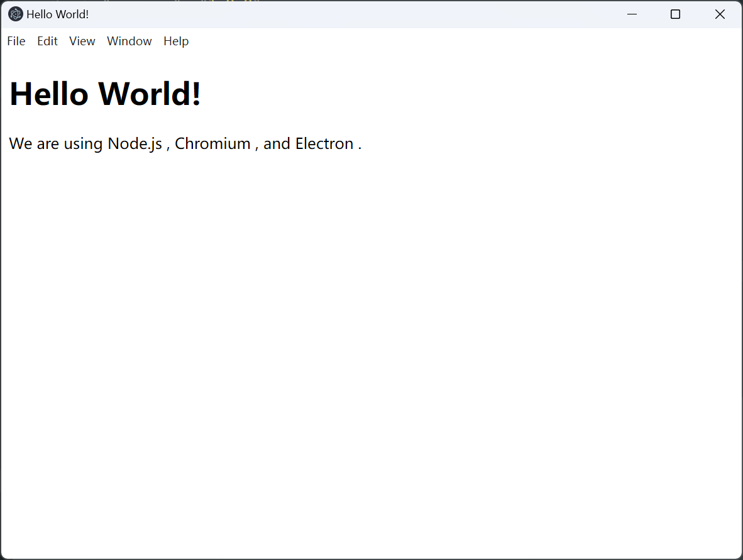Click the word "Electron" in the paragraph
The height and width of the screenshot is (560, 743).
(x=324, y=143)
